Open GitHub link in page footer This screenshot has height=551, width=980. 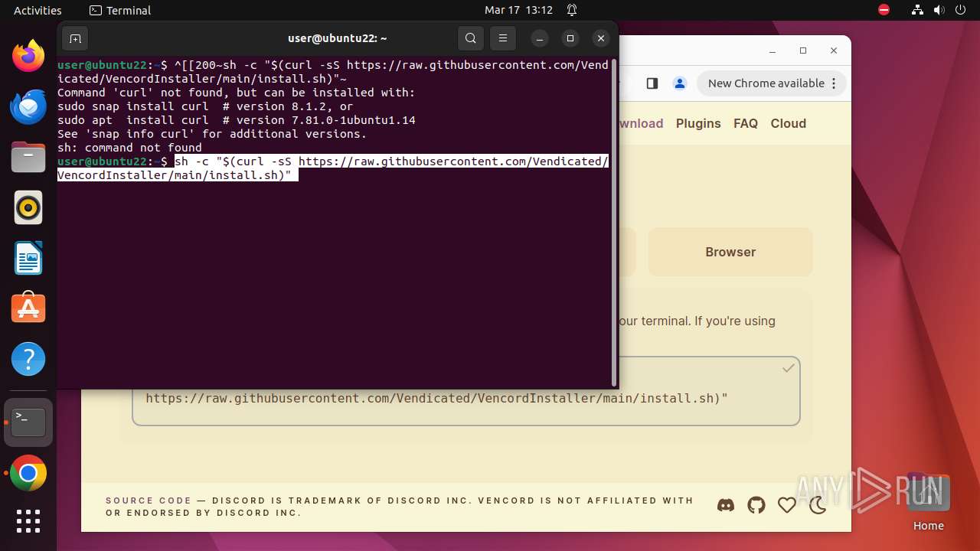point(756,505)
